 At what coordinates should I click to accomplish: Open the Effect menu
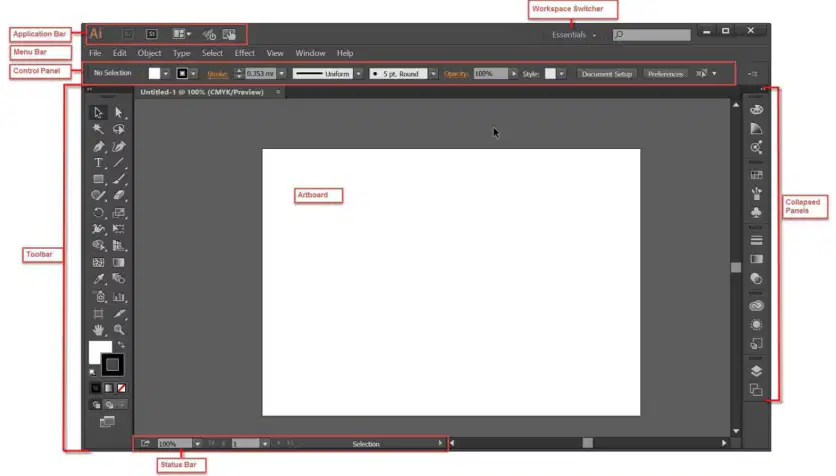[245, 53]
